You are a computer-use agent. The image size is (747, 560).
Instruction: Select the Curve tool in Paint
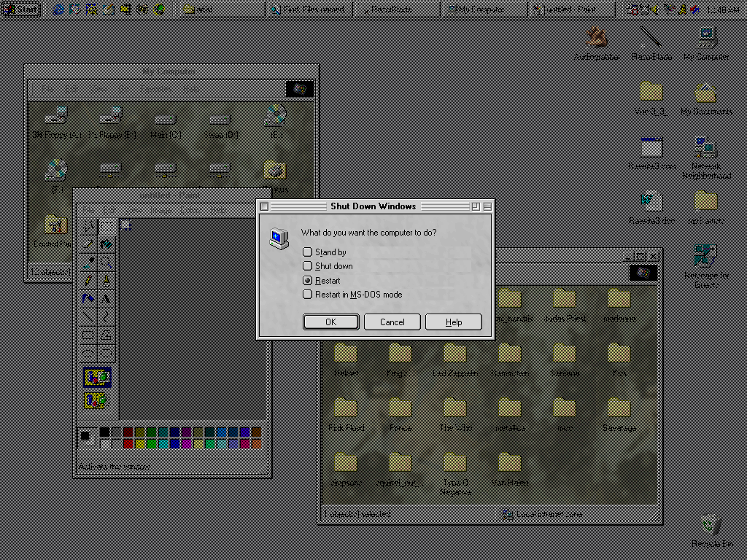[107, 316]
